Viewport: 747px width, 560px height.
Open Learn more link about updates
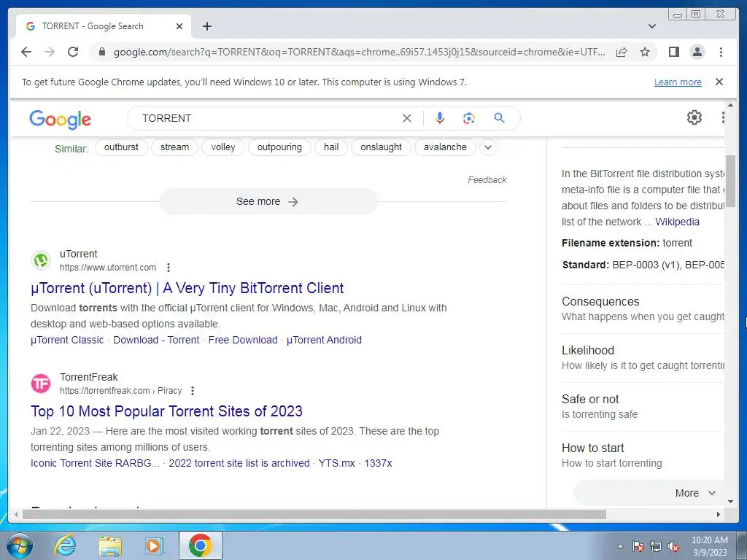(678, 82)
